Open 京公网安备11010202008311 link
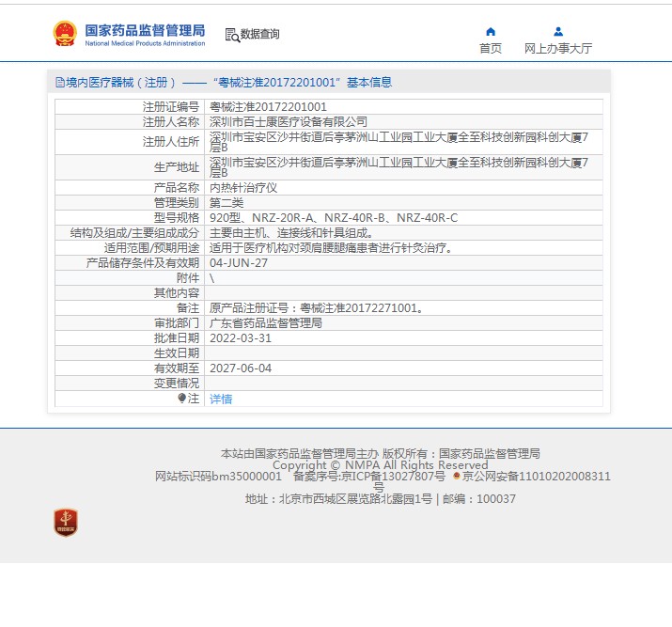This screenshot has width=672, height=627. click(536, 477)
